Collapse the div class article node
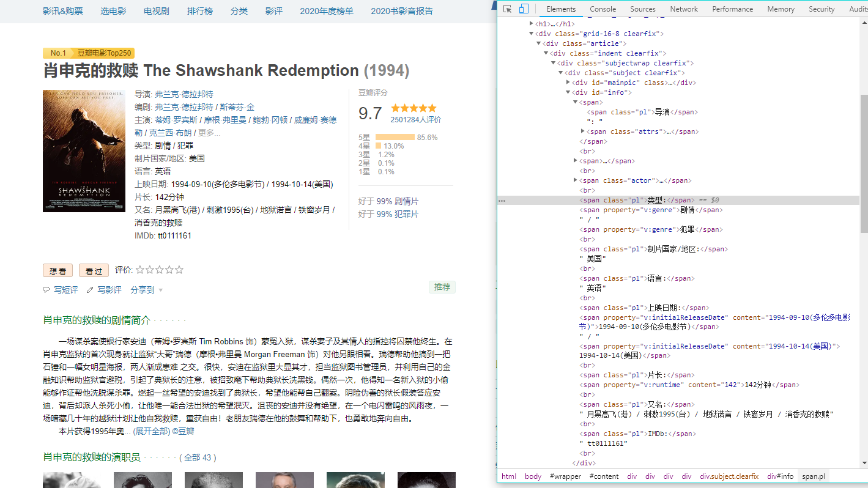 click(539, 43)
